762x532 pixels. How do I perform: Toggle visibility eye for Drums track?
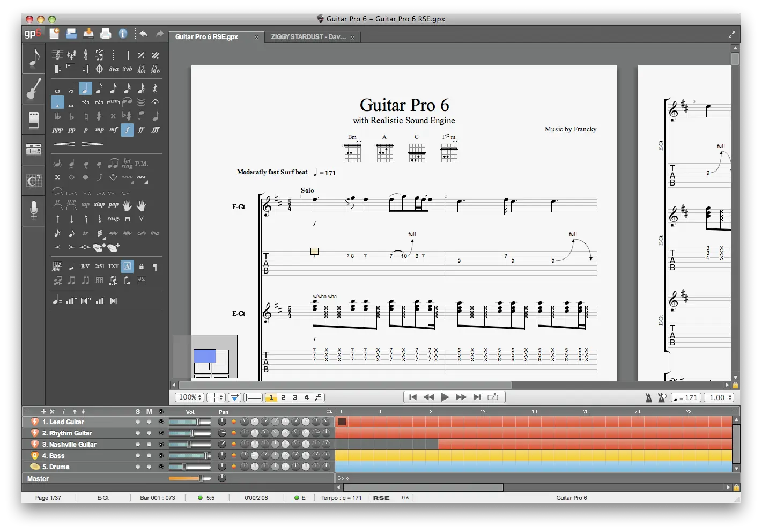point(161,467)
